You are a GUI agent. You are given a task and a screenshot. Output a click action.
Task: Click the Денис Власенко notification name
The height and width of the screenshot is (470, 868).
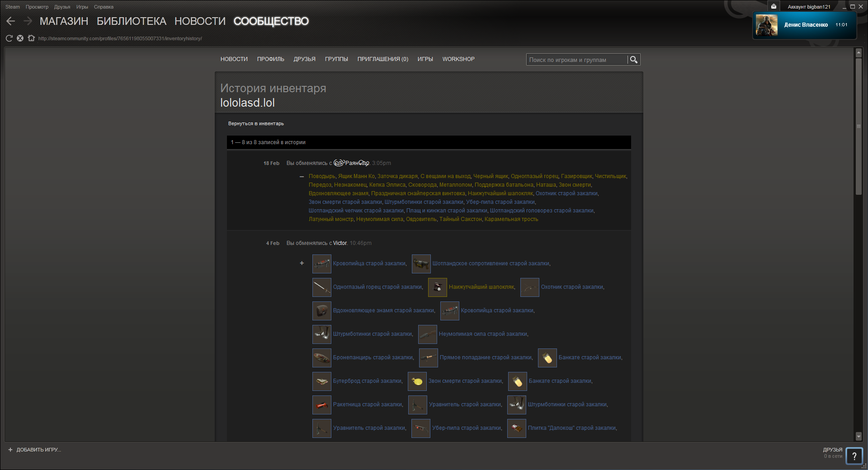pyautogui.click(x=806, y=25)
